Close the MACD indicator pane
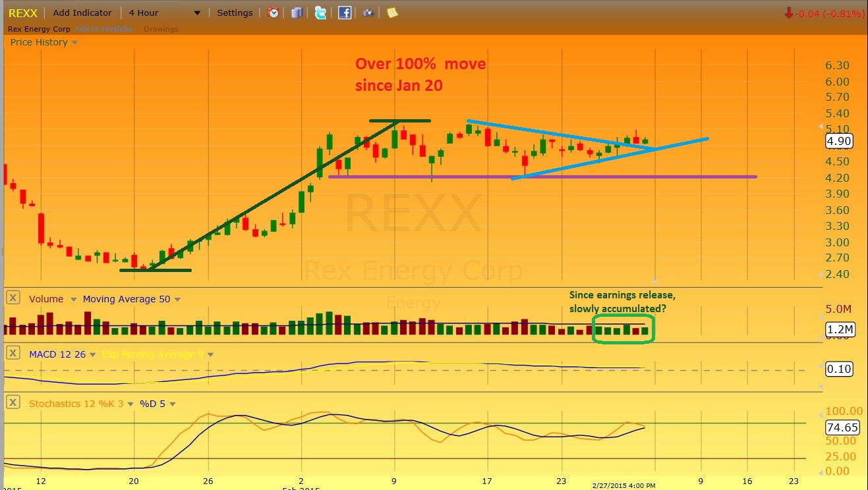This screenshot has width=868, height=490. [x=13, y=354]
